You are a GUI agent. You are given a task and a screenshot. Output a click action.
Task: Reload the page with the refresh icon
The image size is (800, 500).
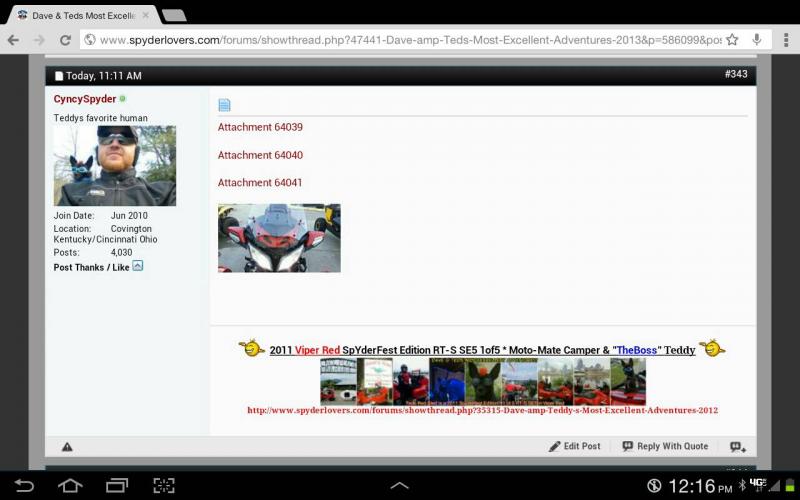click(x=65, y=40)
